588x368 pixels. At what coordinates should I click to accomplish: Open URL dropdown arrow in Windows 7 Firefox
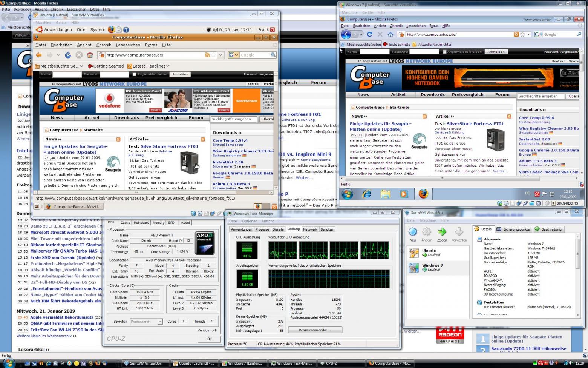point(529,34)
